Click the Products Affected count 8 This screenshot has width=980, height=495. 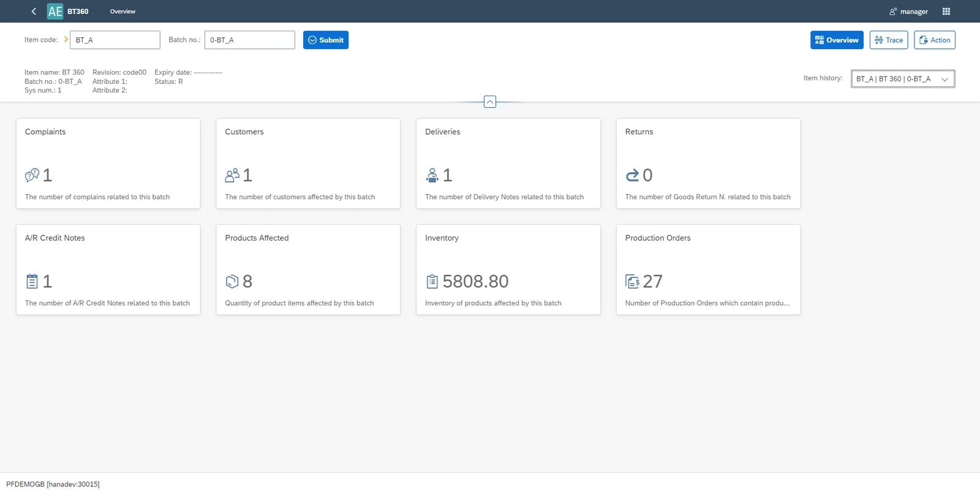point(247,281)
